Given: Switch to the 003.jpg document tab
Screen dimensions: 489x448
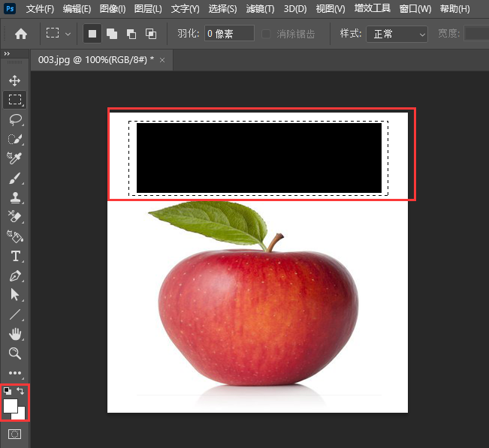Looking at the screenshot, I should [x=95, y=59].
